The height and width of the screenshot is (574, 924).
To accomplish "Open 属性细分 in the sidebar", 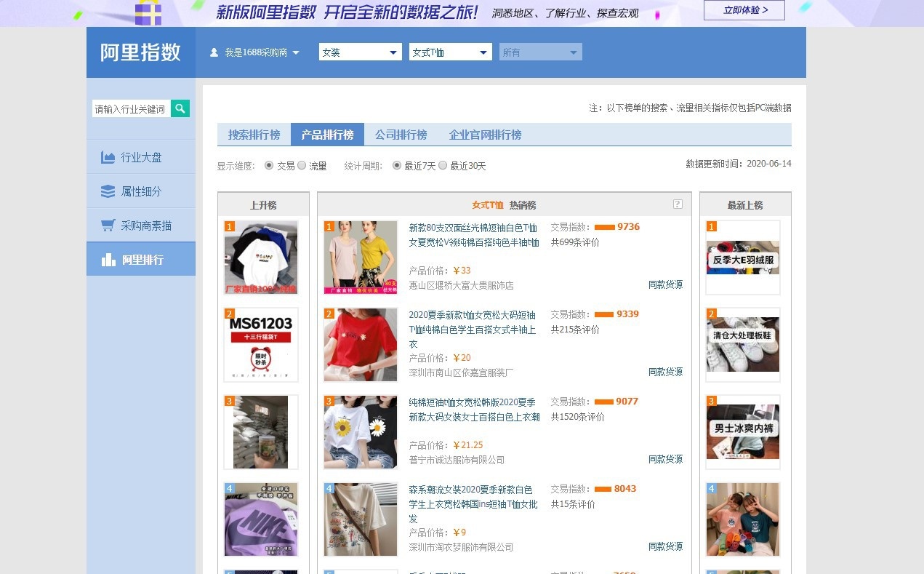I will click(141, 191).
